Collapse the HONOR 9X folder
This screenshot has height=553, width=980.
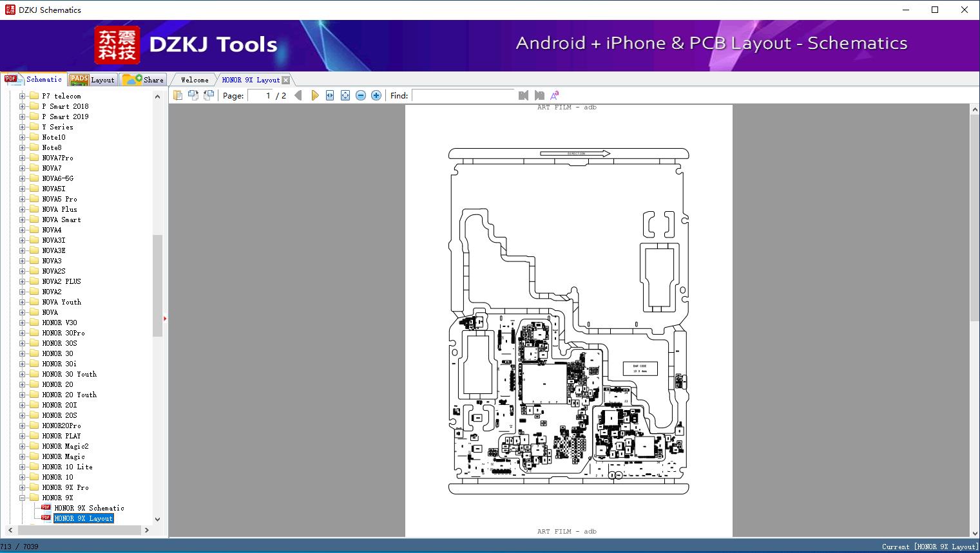coord(23,498)
